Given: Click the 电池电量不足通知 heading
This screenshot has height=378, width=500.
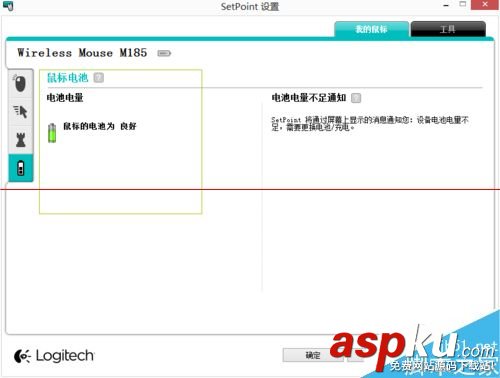Looking at the screenshot, I should click(x=309, y=98).
